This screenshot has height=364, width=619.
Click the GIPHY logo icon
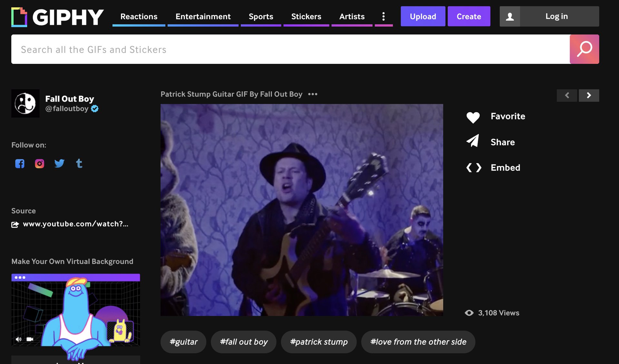pos(19,17)
